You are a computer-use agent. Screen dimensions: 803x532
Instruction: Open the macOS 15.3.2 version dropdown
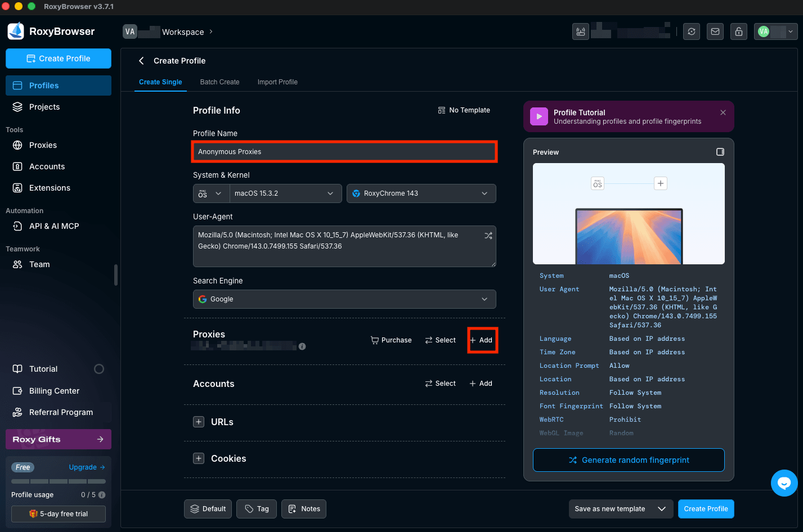(x=285, y=193)
